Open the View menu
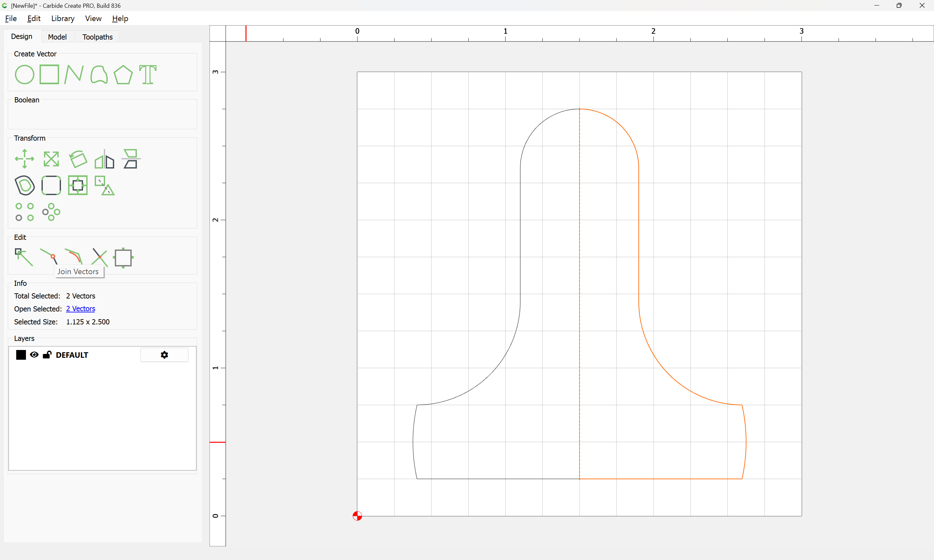Image resolution: width=934 pixels, height=560 pixels. click(x=93, y=18)
